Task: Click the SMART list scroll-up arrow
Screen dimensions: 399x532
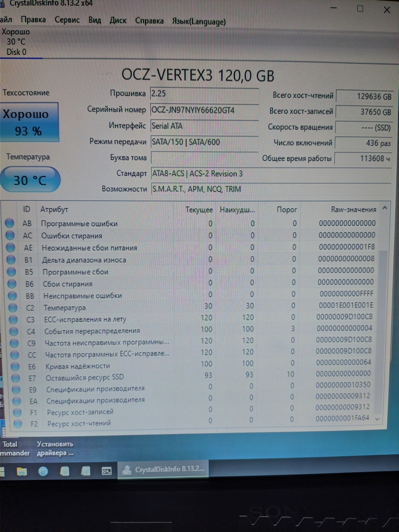Action: (385, 208)
